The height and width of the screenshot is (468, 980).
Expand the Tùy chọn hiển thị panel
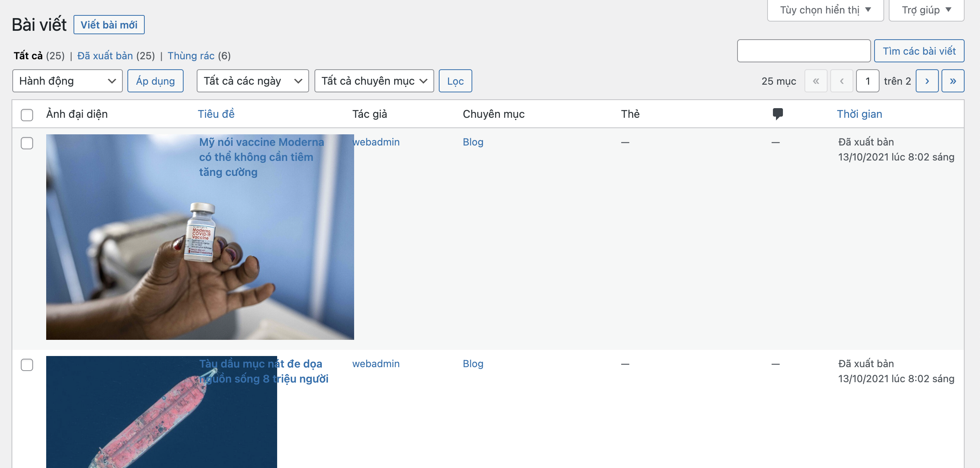[x=825, y=10]
